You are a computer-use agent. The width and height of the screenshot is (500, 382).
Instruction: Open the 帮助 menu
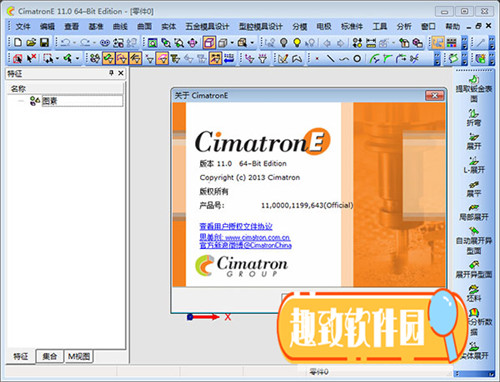(452, 26)
